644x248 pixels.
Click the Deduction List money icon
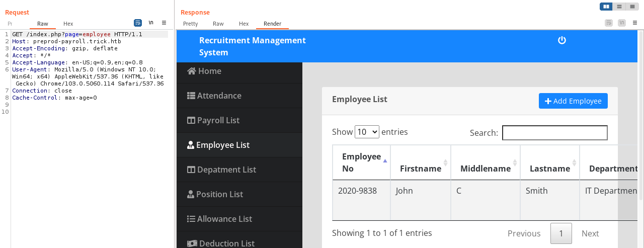pyautogui.click(x=192, y=243)
